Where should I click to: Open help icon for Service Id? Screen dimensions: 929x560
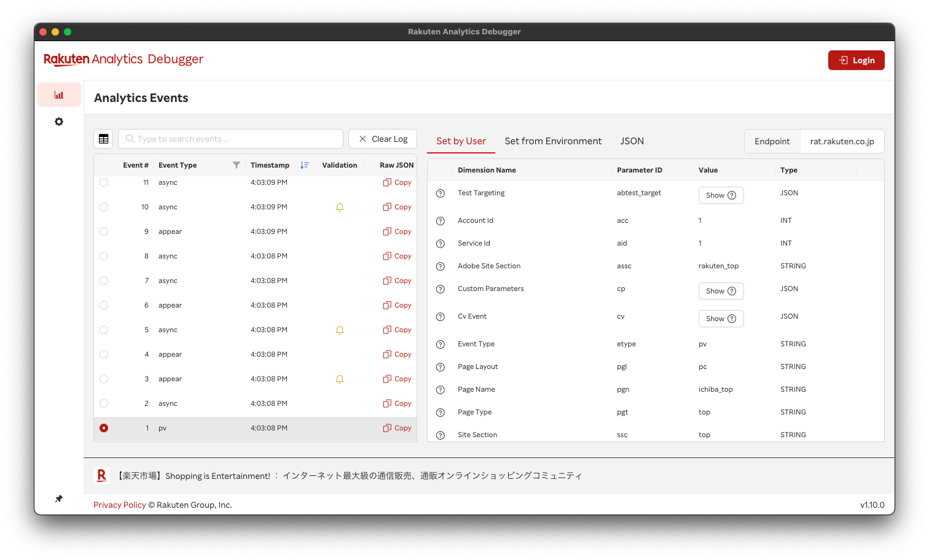(441, 244)
